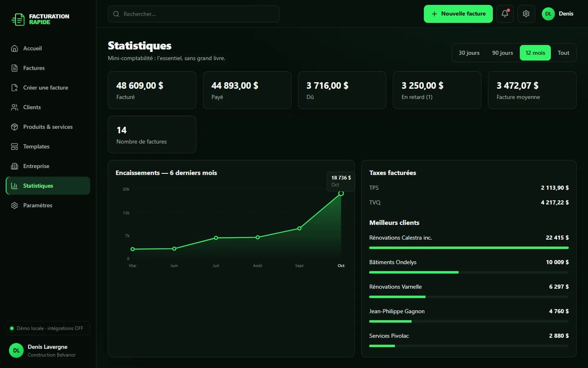Click the Produits & services box icon
This screenshot has height=368, width=588.
tap(15, 127)
